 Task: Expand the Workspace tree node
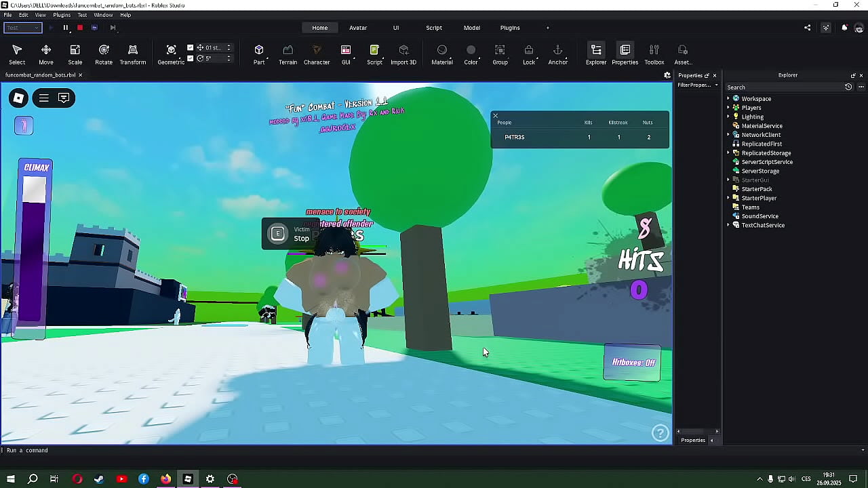coord(728,99)
